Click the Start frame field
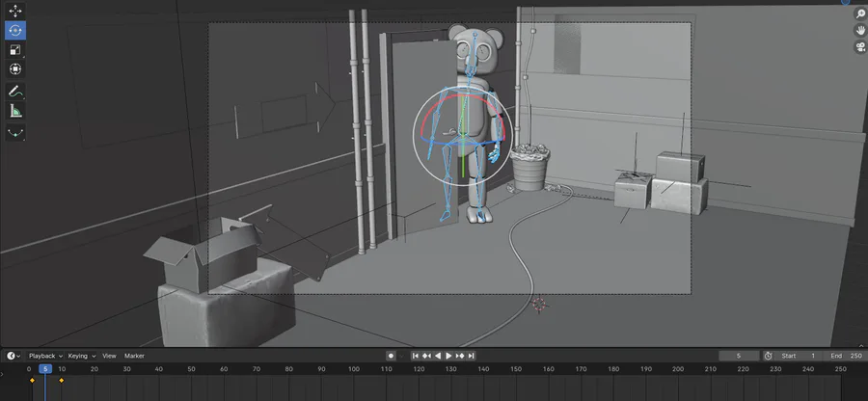Screen dimensions: 868x401 pos(799,356)
